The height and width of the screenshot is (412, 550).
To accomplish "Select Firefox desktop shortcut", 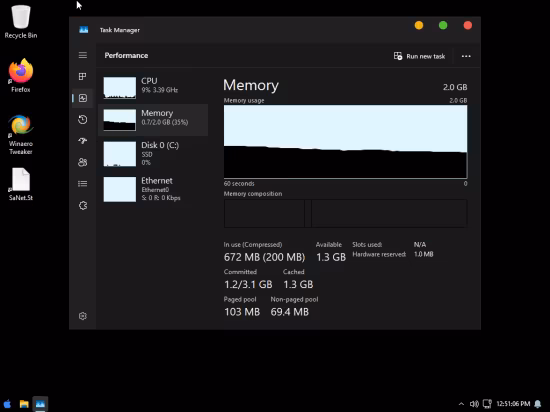I will click(21, 76).
